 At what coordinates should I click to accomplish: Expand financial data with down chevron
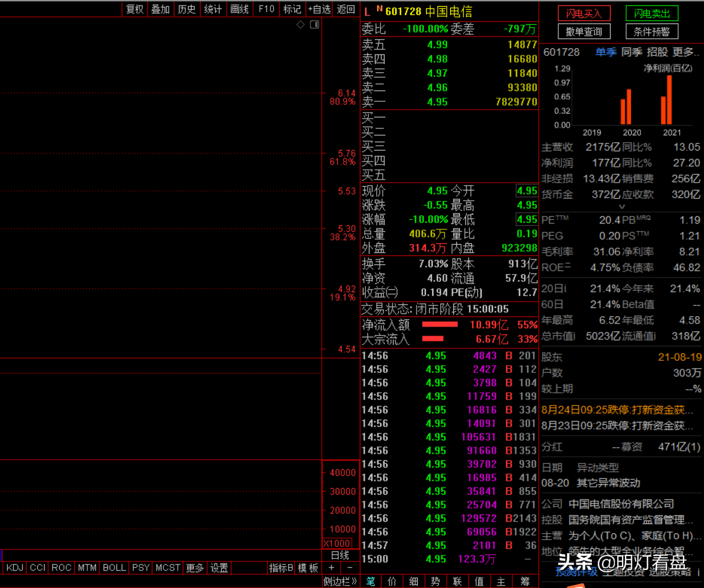tap(622, 207)
